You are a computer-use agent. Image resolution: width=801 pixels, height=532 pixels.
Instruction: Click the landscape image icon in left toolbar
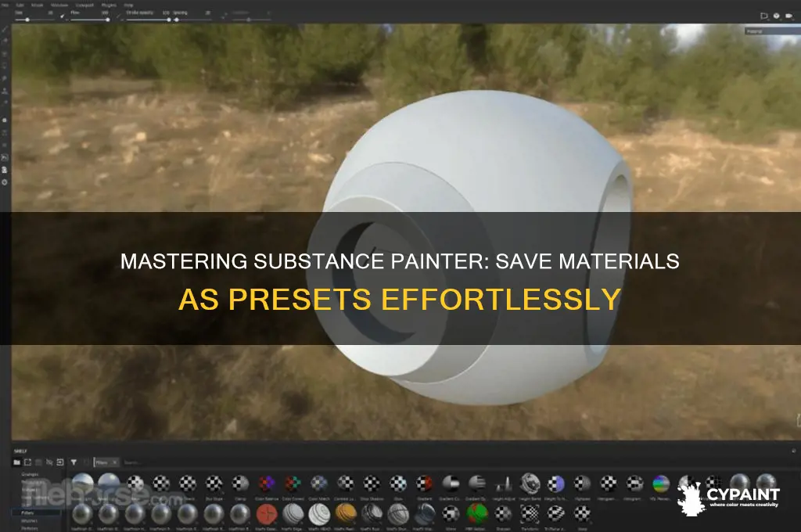pyautogui.click(x=5, y=157)
